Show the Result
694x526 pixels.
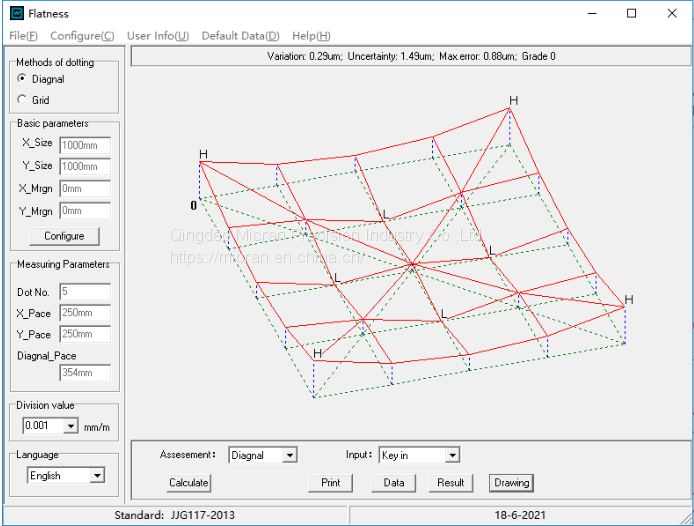tap(451, 483)
